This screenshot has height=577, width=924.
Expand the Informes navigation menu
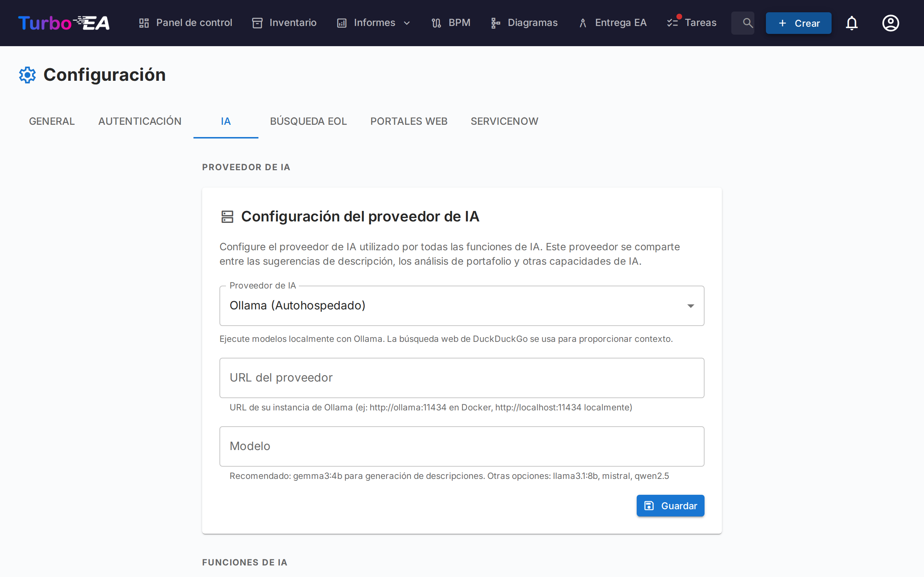pyautogui.click(x=406, y=23)
